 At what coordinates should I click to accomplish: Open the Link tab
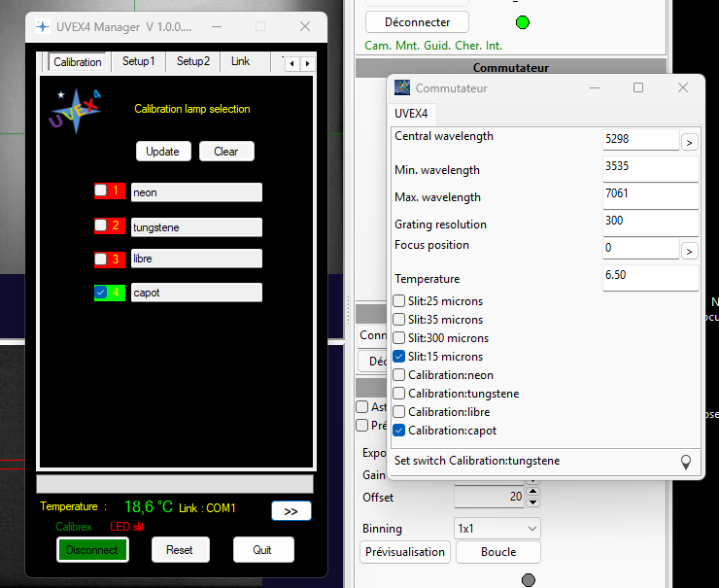point(240,61)
